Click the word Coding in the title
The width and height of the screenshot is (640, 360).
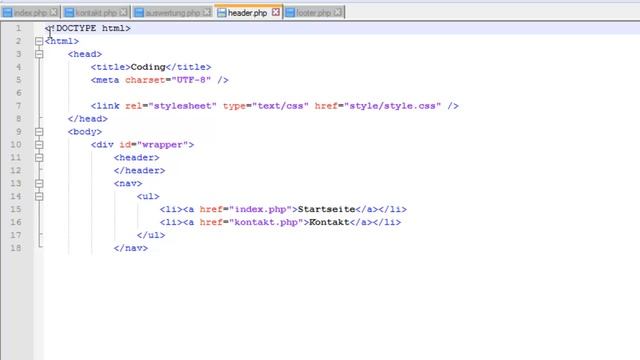[148, 67]
